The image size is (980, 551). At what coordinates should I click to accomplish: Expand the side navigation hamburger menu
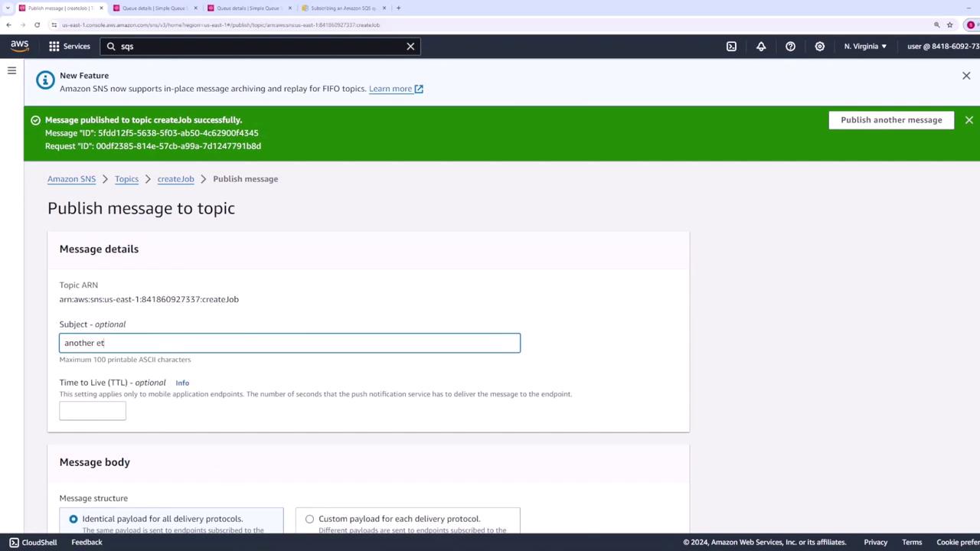11,70
